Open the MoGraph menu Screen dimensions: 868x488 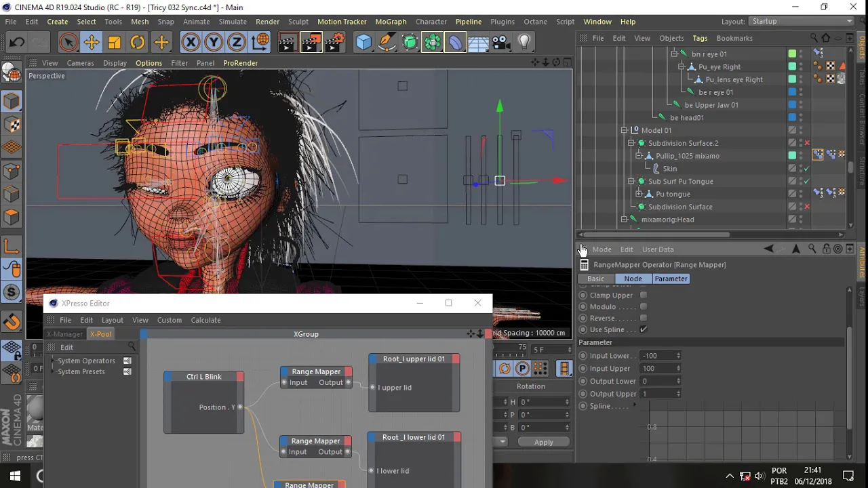[x=391, y=22]
